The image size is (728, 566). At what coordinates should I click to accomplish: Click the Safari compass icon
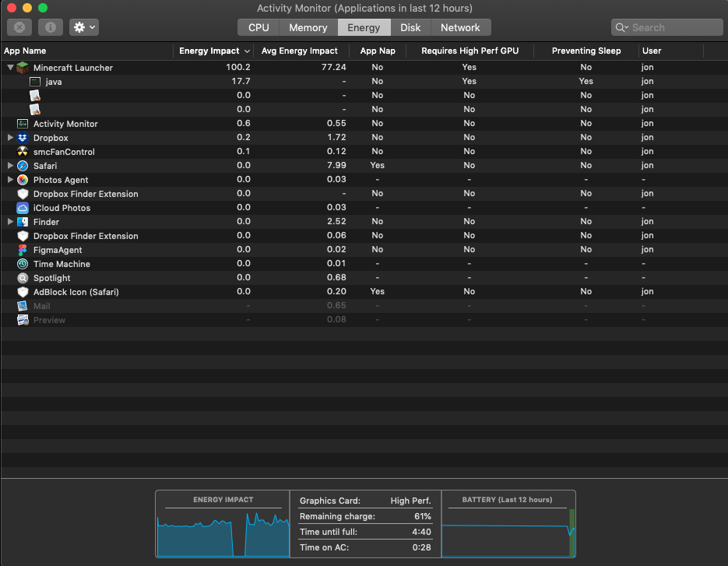coord(23,166)
